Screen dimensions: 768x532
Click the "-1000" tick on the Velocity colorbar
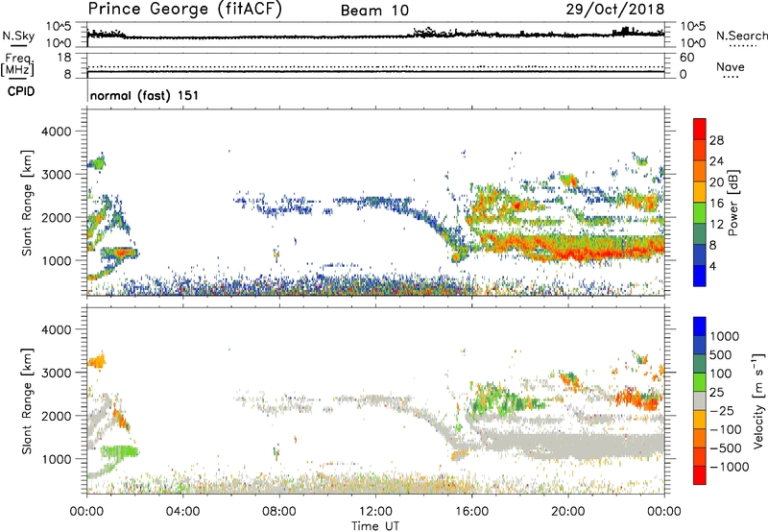(x=729, y=467)
